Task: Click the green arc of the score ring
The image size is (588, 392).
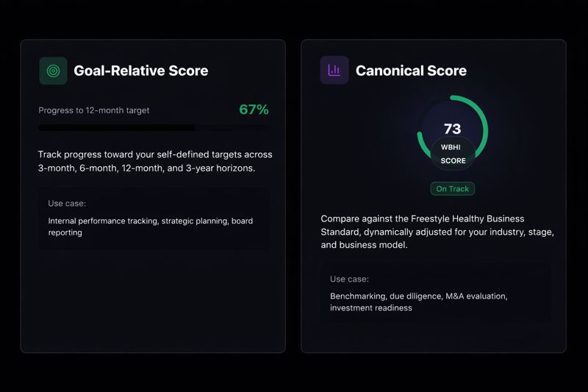Action: tap(483, 118)
